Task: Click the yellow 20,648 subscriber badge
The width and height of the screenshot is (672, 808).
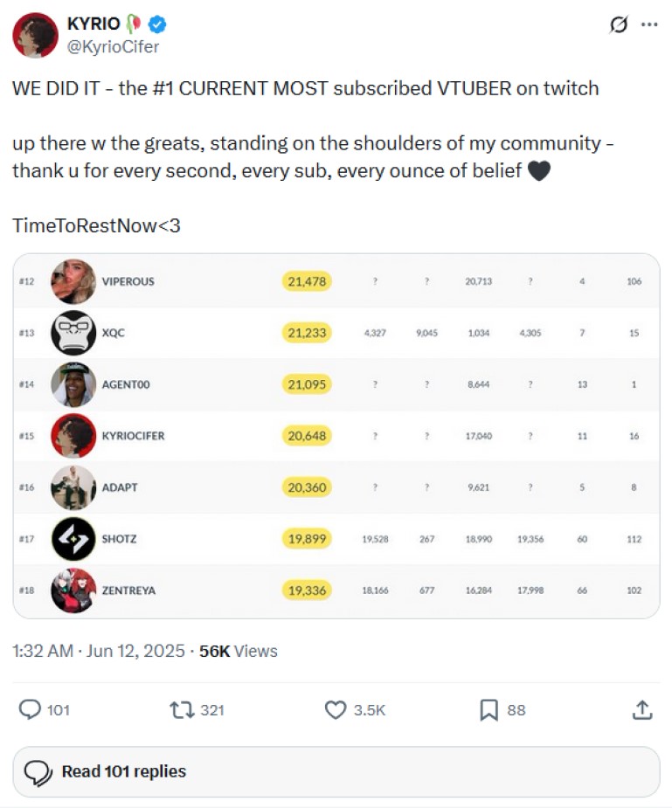Action: tap(307, 436)
